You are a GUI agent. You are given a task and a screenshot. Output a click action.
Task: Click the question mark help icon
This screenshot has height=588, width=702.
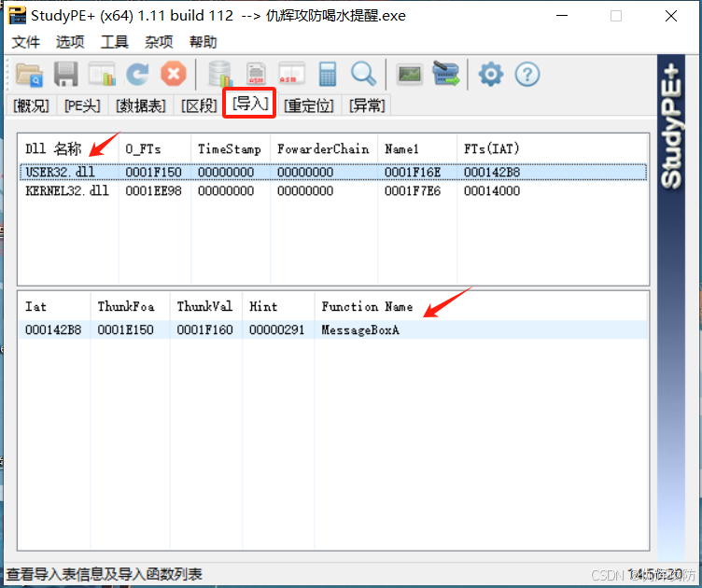click(x=526, y=75)
